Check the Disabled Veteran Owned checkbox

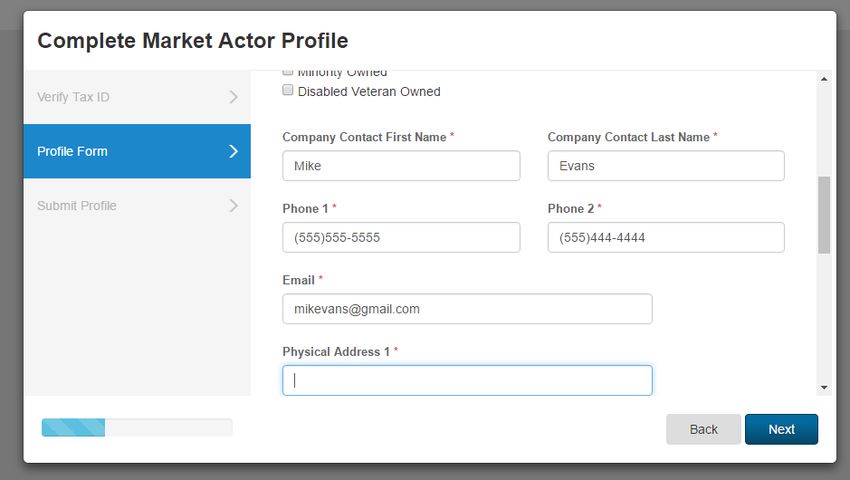[x=288, y=90]
